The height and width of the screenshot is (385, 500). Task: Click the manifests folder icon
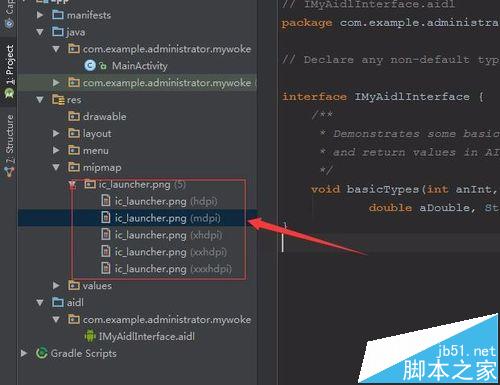58,15
